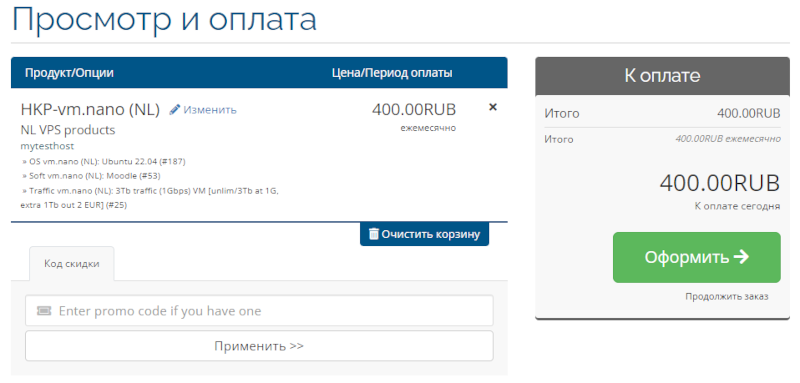Focus the promo code input field

[x=259, y=311]
